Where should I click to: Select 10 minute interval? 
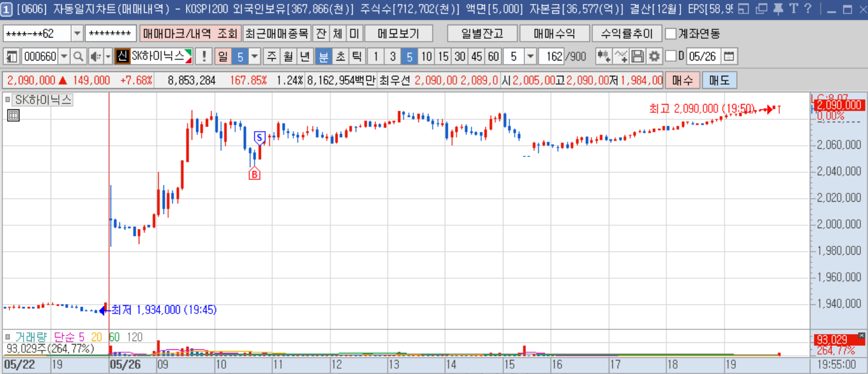coord(427,56)
